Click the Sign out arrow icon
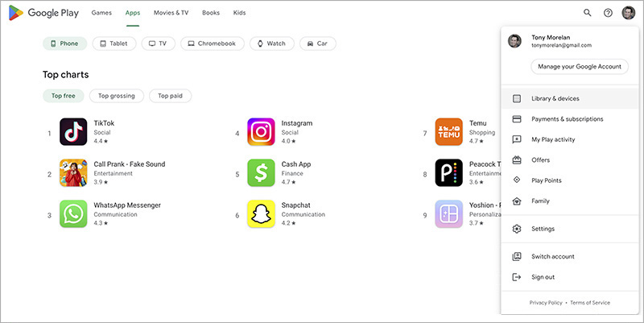The width and height of the screenshot is (644, 323). click(x=517, y=277)
